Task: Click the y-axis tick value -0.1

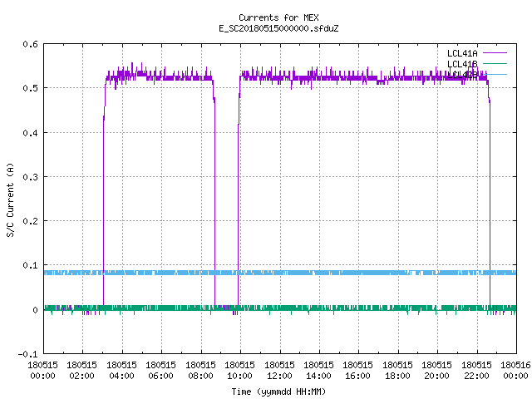Action: [27, 354]
